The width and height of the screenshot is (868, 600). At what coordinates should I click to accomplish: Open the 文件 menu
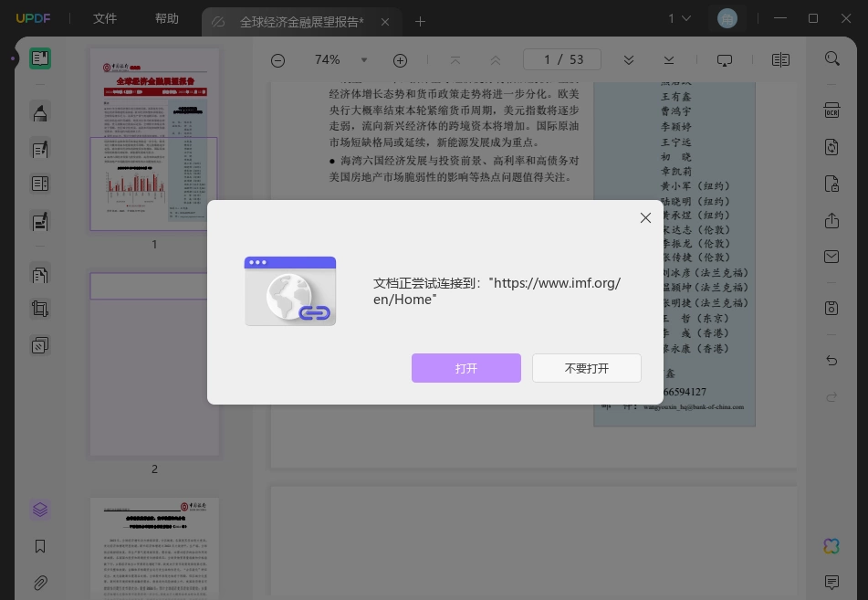pyautogui.click(x=105, y=18)
